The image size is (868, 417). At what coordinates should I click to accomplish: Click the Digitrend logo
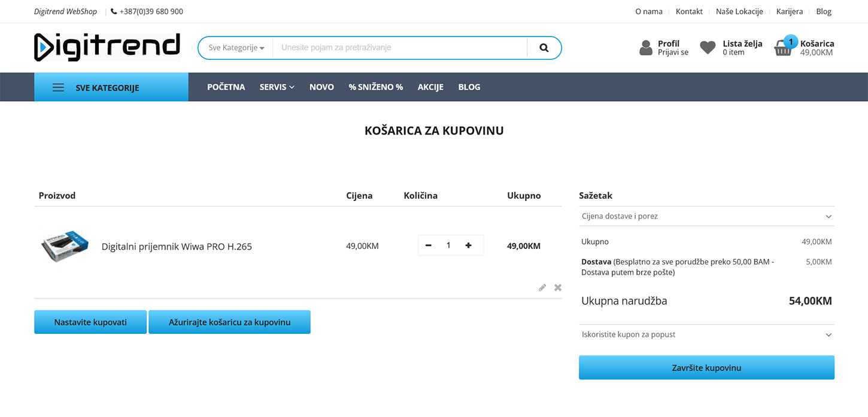click(107, 47)
